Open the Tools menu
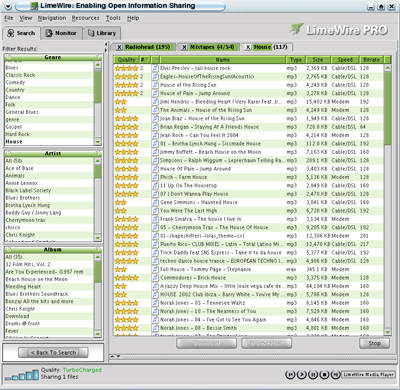 point(113,18)
